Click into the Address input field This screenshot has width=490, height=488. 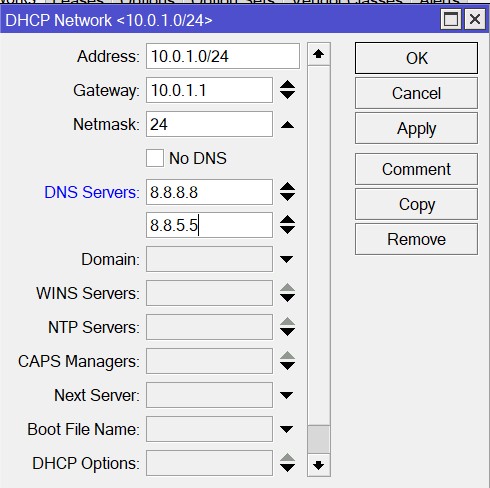(223, 56)
